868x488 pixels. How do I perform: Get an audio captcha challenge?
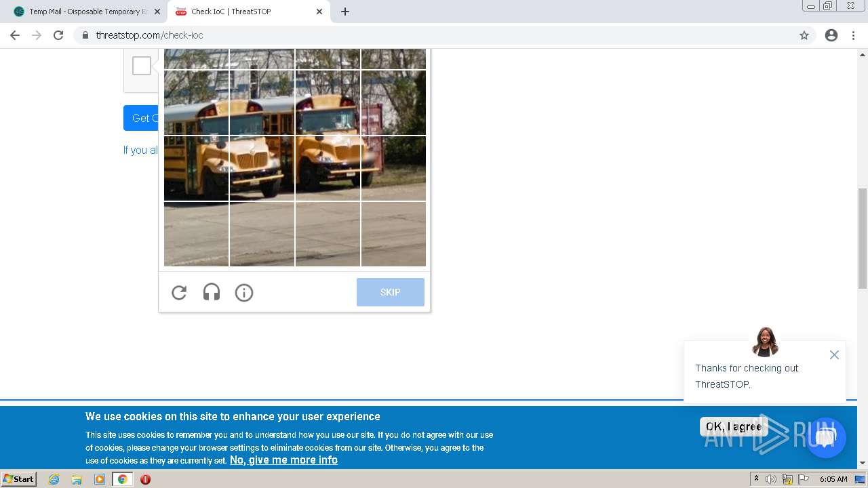[212, 292]
